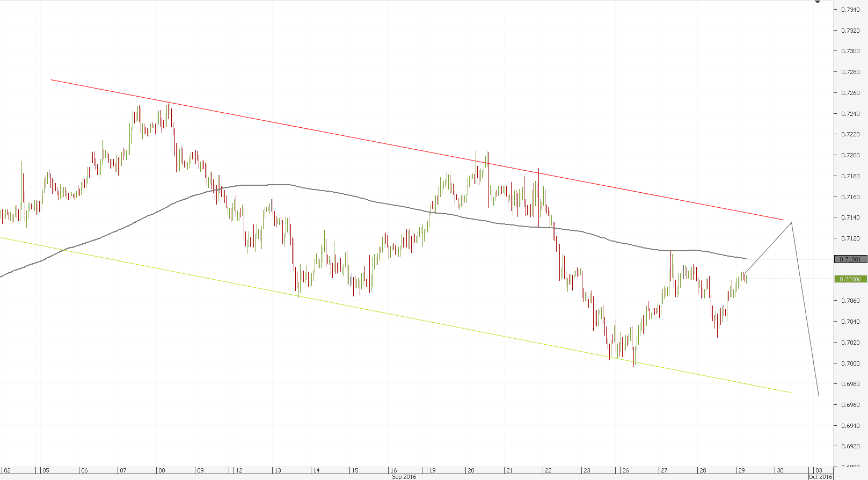The height and width of the screenshot is (480, 868).
Task: Click the 12 date label on time axis
Action: tap(239, 470)
